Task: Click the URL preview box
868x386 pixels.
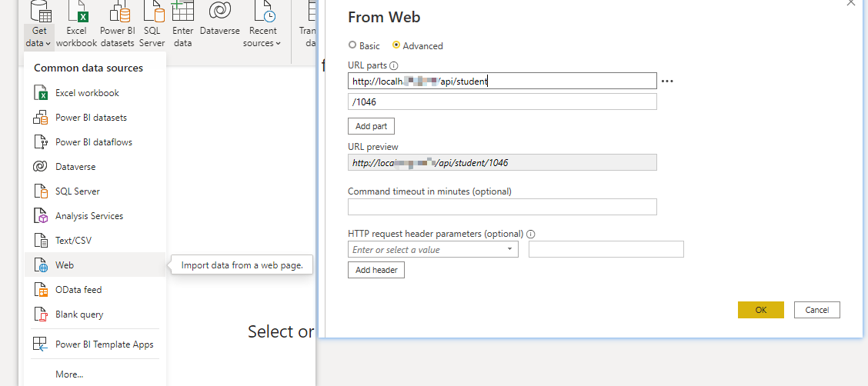Action: click(x=502, y=162)
